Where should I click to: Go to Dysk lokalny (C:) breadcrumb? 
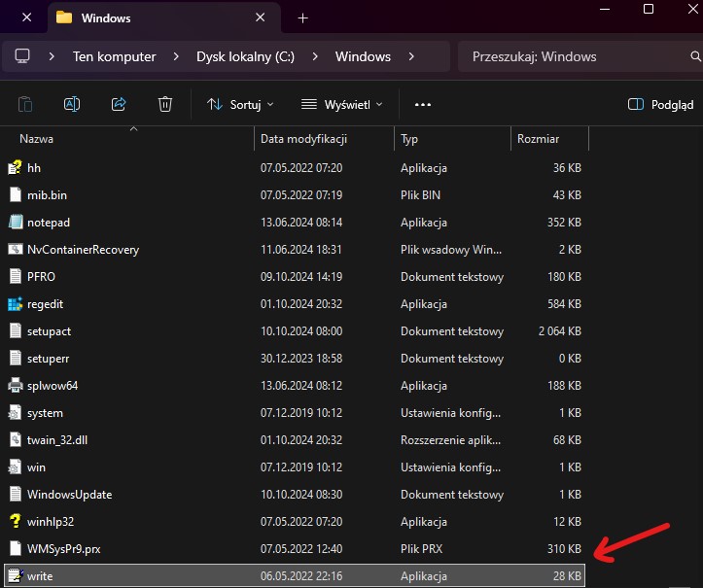245,56
